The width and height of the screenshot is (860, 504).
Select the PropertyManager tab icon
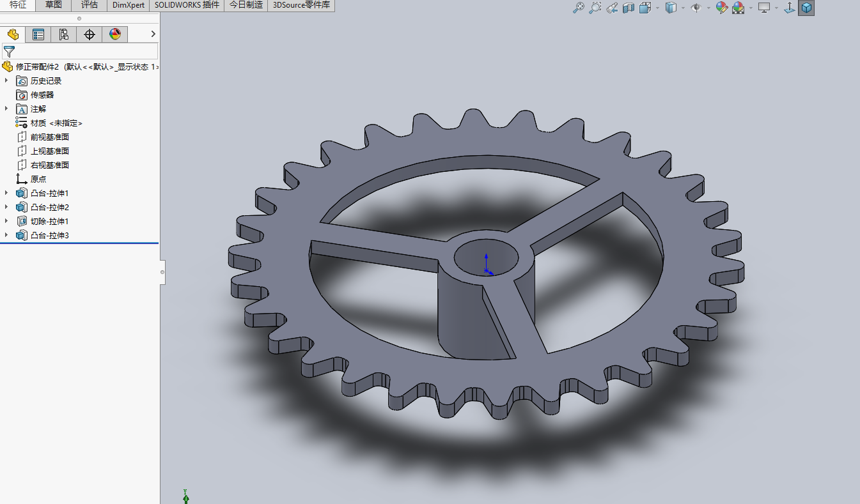pos(38,34)
